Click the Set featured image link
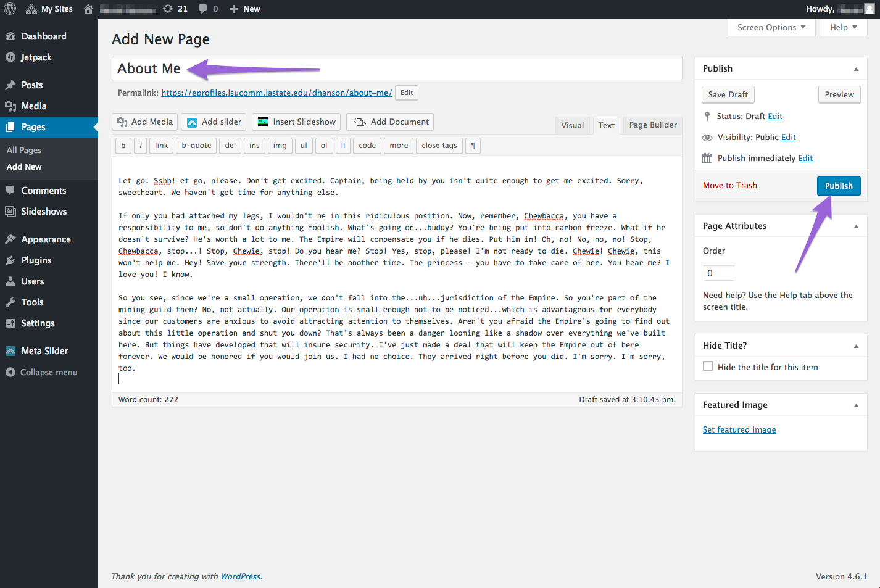Screen dimensions: 880x588 [739, 430]
